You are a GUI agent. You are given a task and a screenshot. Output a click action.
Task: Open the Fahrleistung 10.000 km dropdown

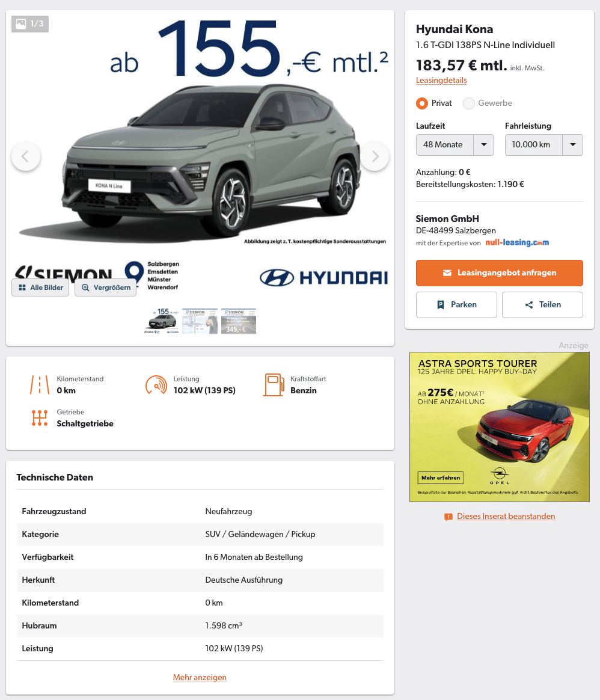[543, 145]
